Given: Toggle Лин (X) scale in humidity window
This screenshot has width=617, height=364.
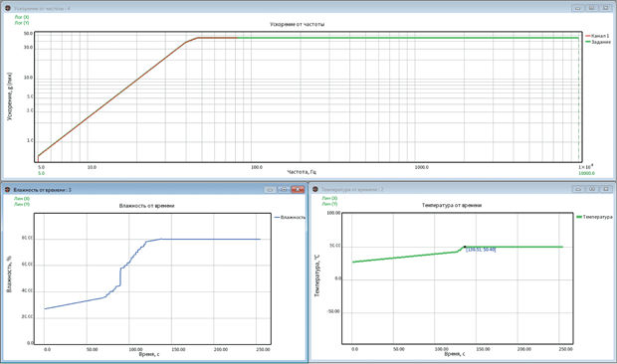Looking at the screenshot, I should [22, 199].
